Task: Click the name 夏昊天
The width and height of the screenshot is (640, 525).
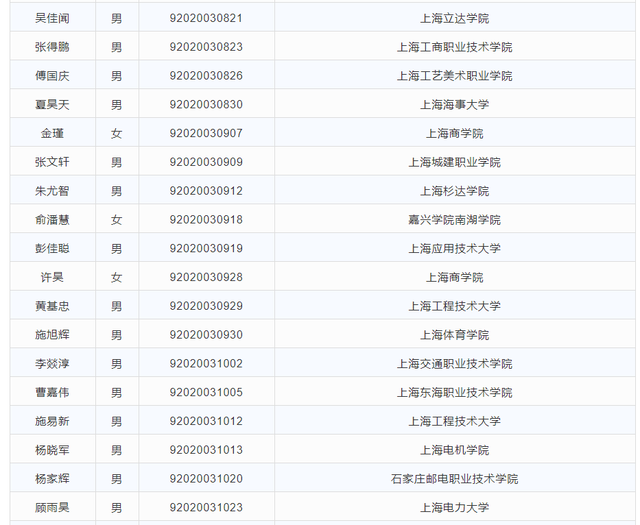Action: click(x=52, y=105)
